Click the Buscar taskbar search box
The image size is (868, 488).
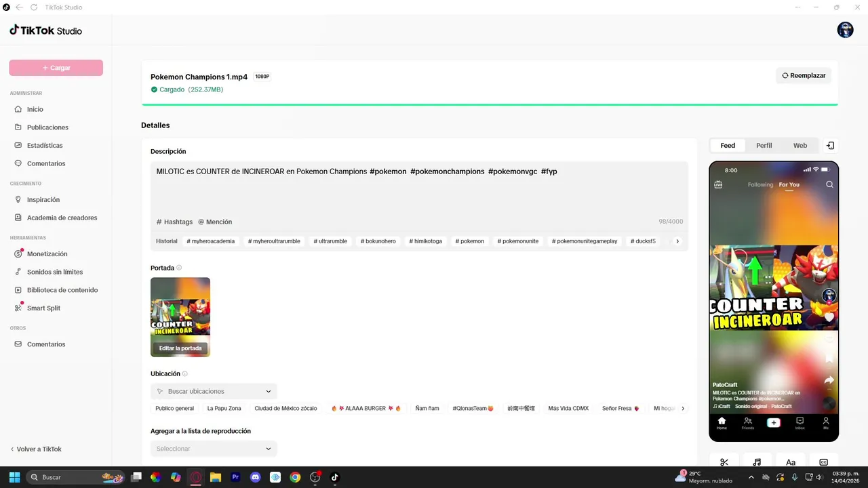(x=75, y=477)
